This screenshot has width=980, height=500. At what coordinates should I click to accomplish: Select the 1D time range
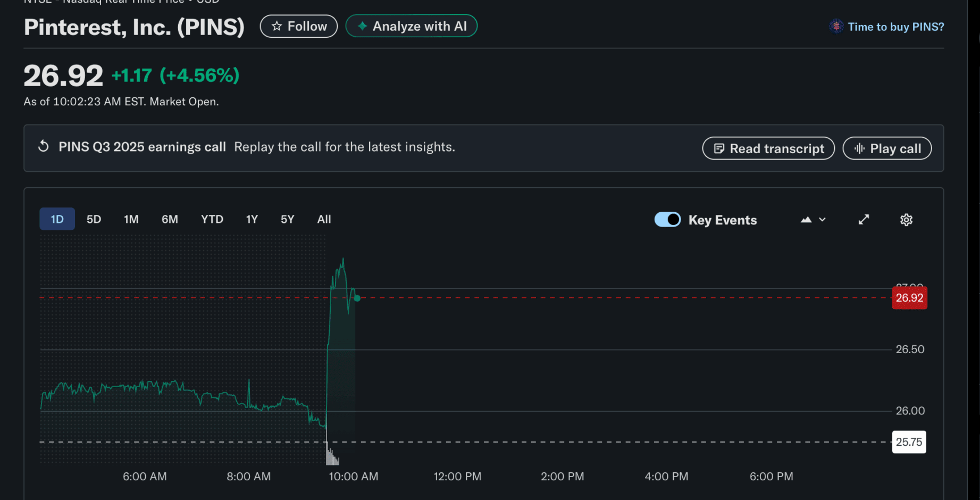(57, 219)
